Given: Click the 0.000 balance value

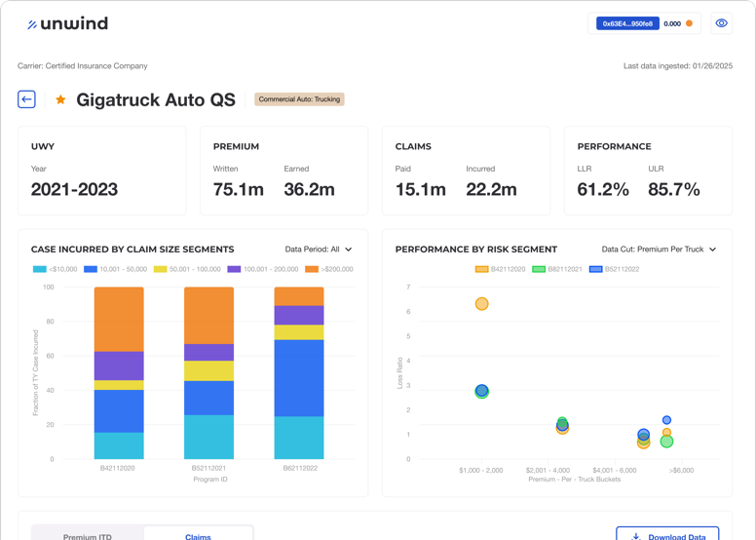Looking at the screenshot, I should pos(672,23).
